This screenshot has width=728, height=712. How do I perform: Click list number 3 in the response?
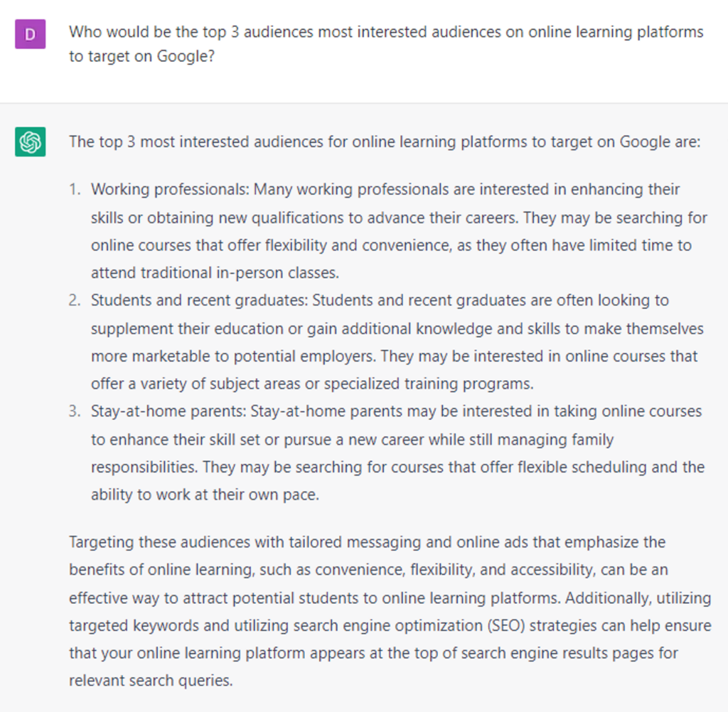[75, 411]
